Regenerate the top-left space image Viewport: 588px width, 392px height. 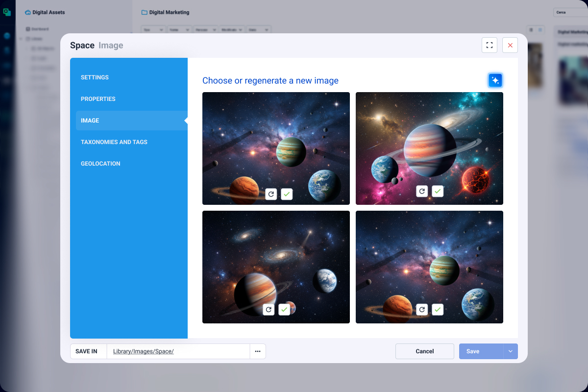(271, 195)
